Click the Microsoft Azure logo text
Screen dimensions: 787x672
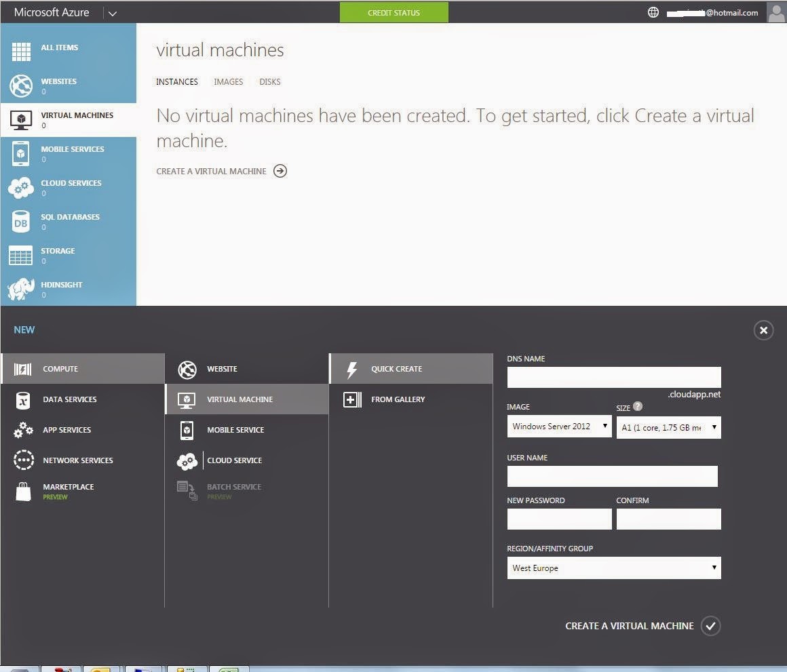pyautogui.click(x=52, y=12)
